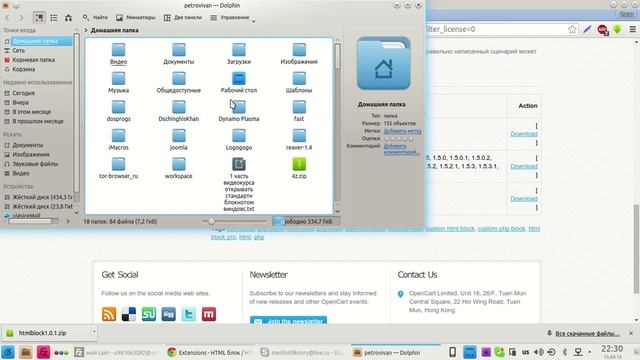Go back in Dolphin navigation
The width and height of the screenshot is (640, 360).
coord(7,18)
